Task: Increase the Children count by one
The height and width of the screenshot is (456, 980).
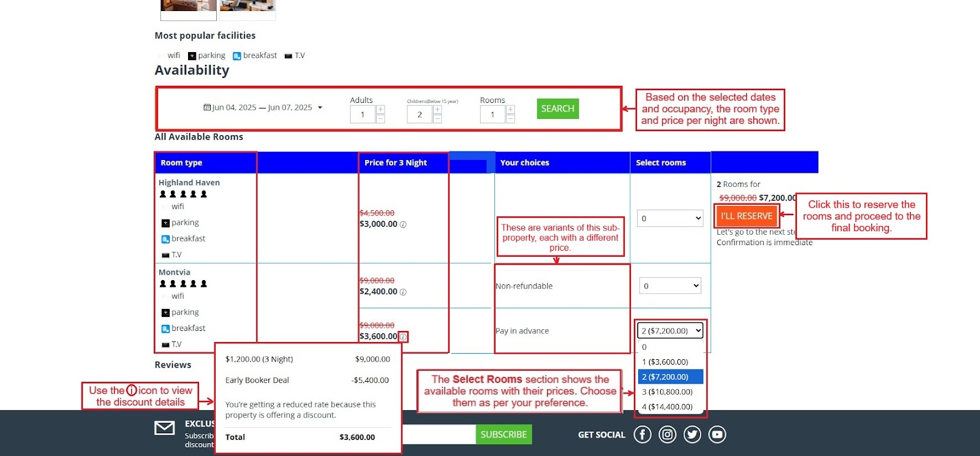Action: click(x=437, y=110)
